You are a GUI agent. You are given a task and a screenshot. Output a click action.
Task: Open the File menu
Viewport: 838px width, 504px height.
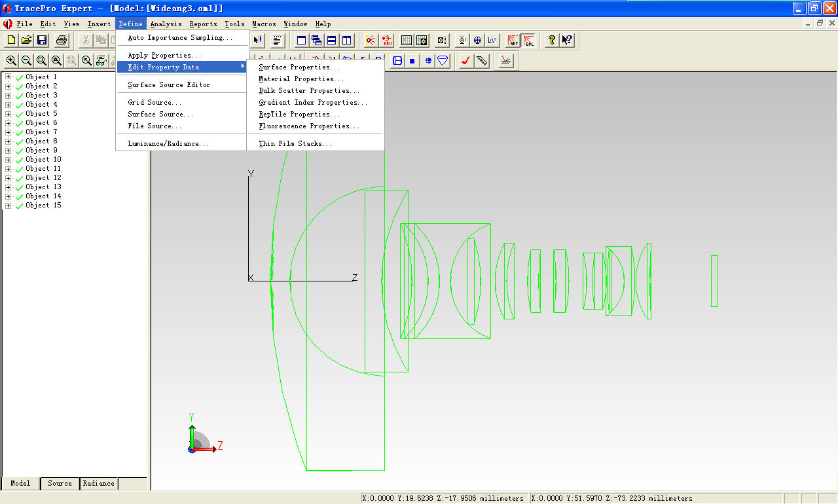pos(25,24)
